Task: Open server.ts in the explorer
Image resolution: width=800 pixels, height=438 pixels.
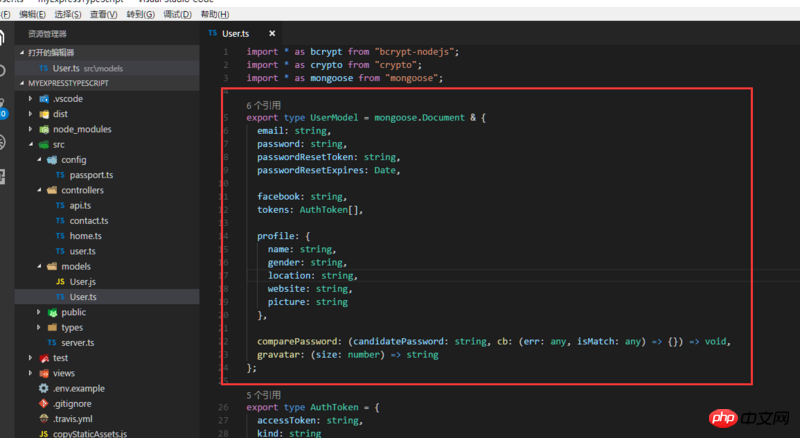Action: [78, 343]
